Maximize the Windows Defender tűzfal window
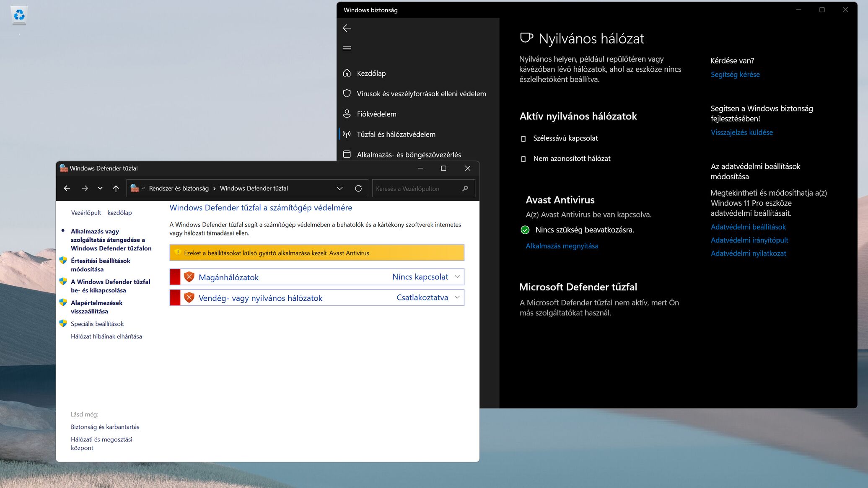The image size is (868, 488). click(x=443, y=168)
